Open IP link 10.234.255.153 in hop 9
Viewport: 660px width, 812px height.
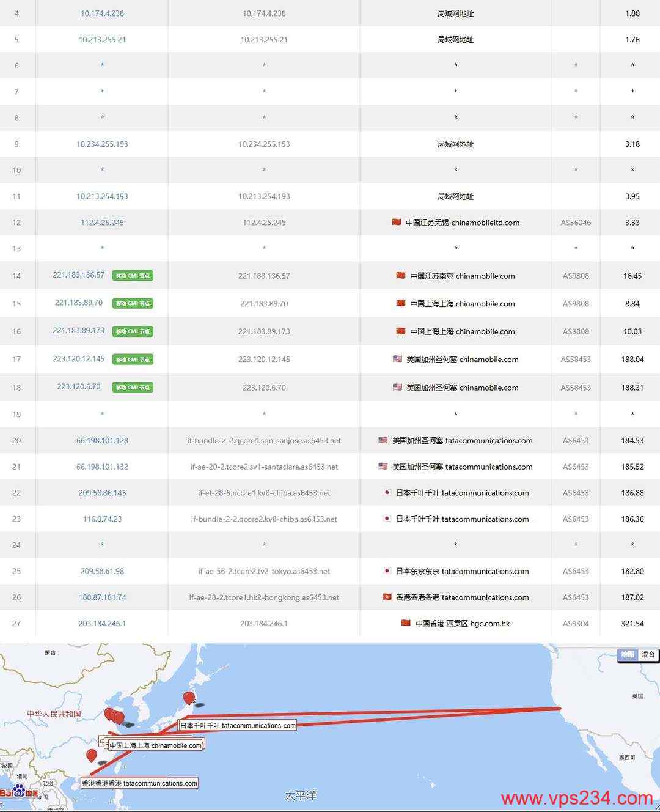[102, 144]
